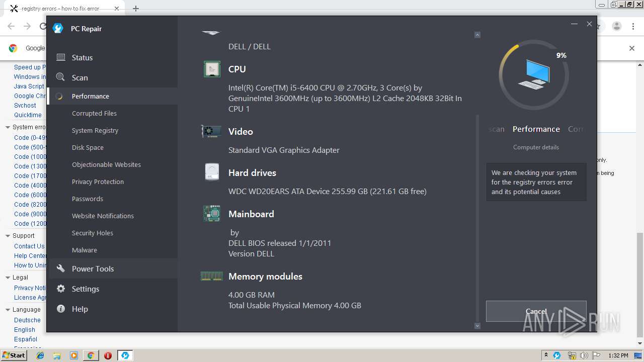Viewport: 644px width, 362px height.
Task: Click the Mainboard icon
Action: (212, 213)
